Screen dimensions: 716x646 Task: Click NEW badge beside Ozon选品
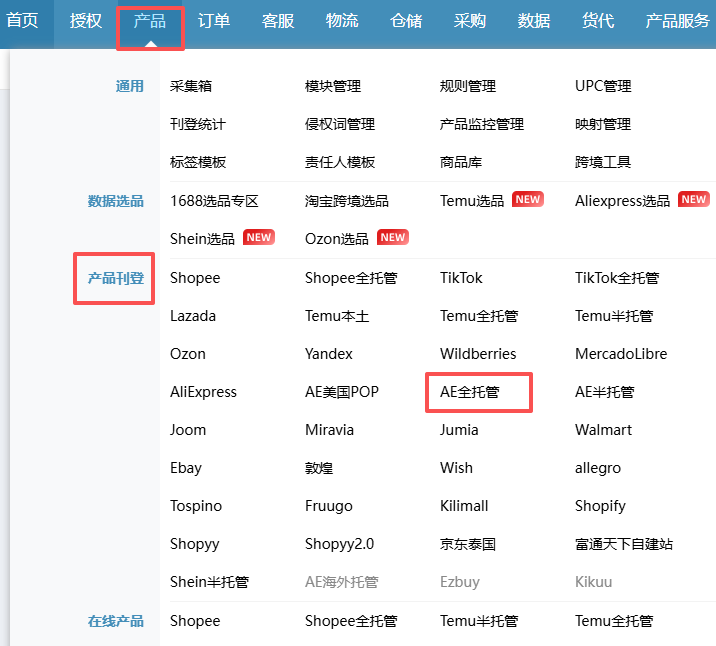pyautogui.click(x=392, y=238)
